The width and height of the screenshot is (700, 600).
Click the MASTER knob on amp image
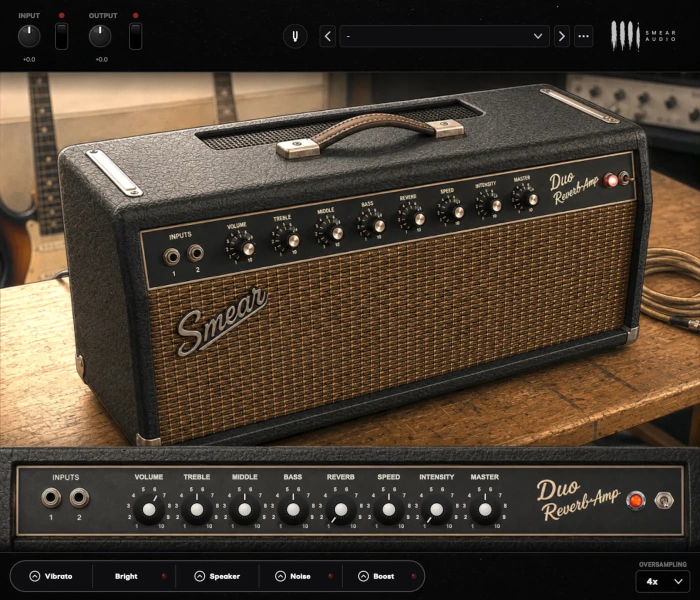coord(530,199)
